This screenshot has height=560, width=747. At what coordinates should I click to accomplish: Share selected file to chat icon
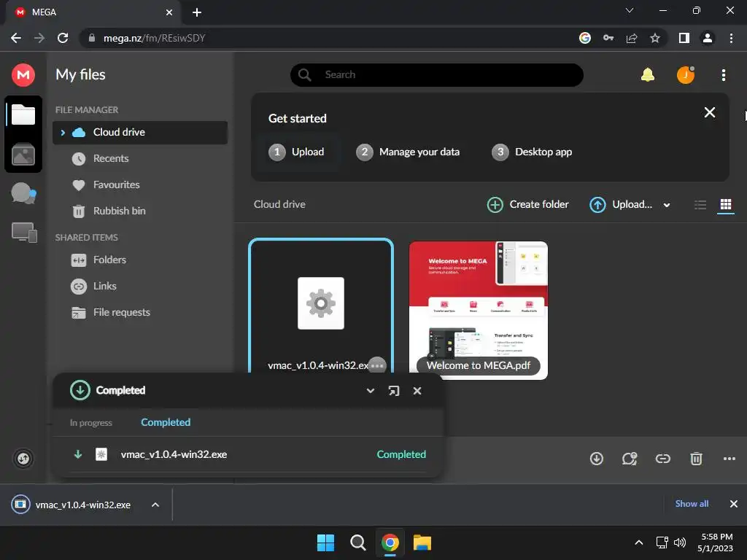pos(630,459)
